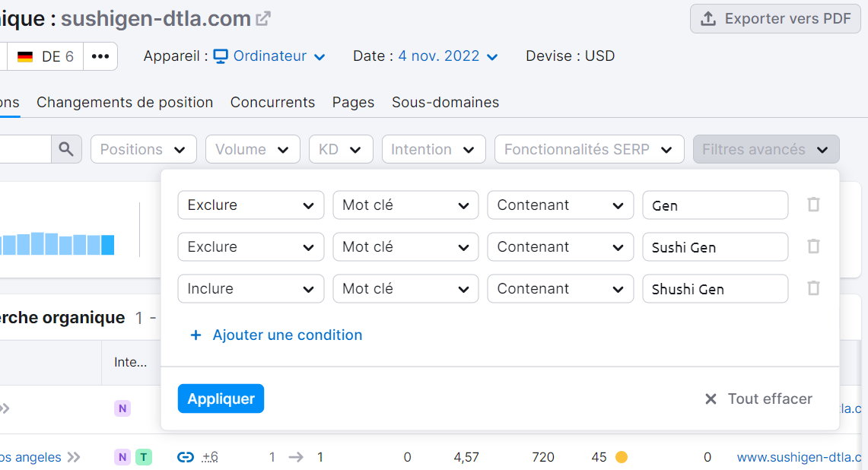Open Contenant dropdown in the 'Sushi Gen' row
Screen dimensions: 868x470
(560, 247)
